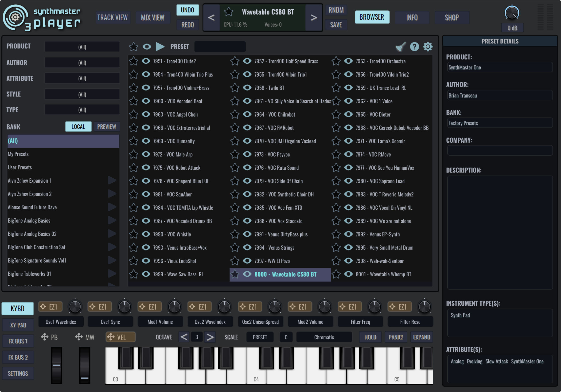Image resolution: width=561 pixels, height=392 pixels.
Task: Go to next preset with right arrow
Action: 314,18
